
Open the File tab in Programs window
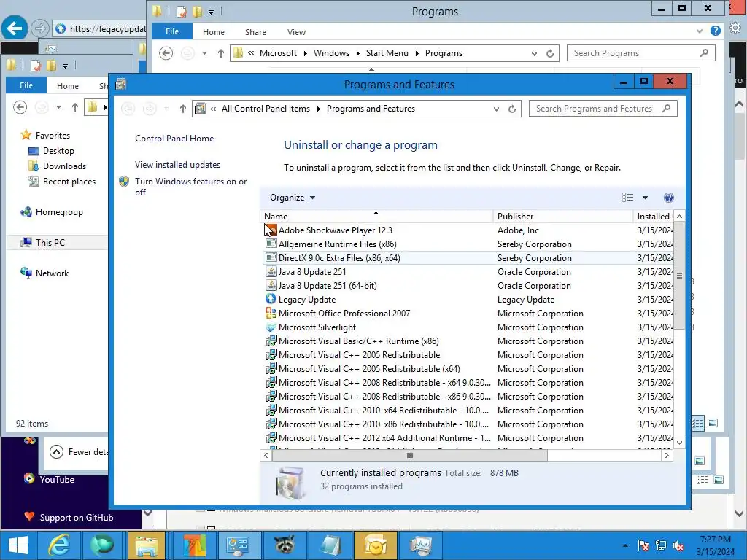click(172, 31)
